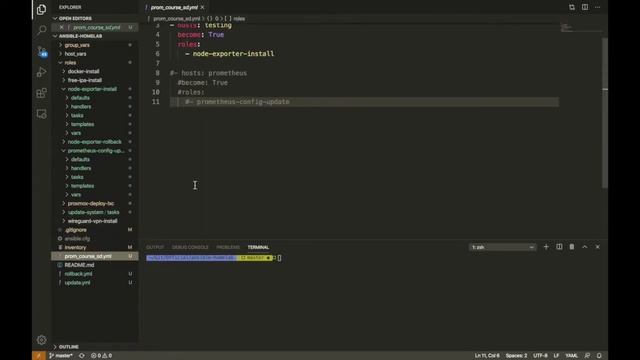The width and height of the screenshot is (640, 360).
Task: Open notifications bell in status bar
Action: click(599, 356)
